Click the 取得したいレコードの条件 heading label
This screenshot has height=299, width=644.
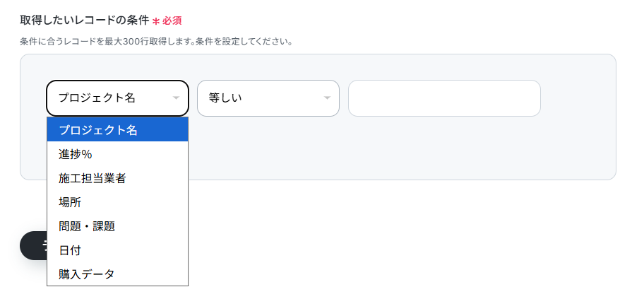[85, 20]
